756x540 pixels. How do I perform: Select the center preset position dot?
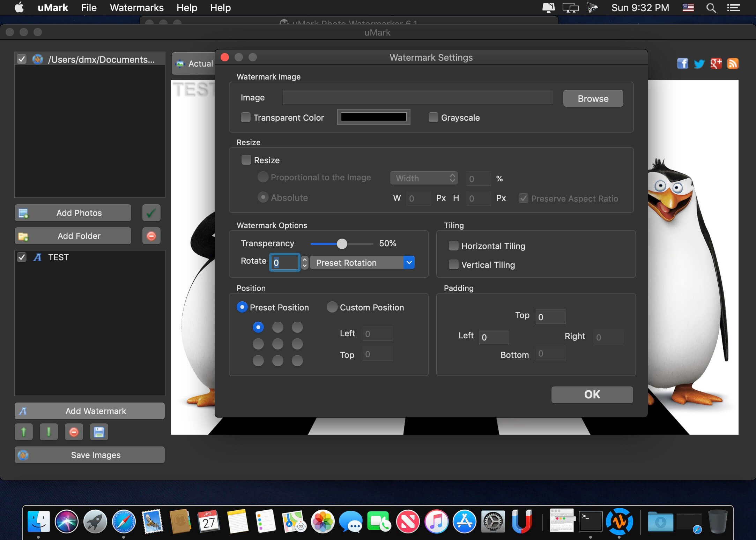278,344
